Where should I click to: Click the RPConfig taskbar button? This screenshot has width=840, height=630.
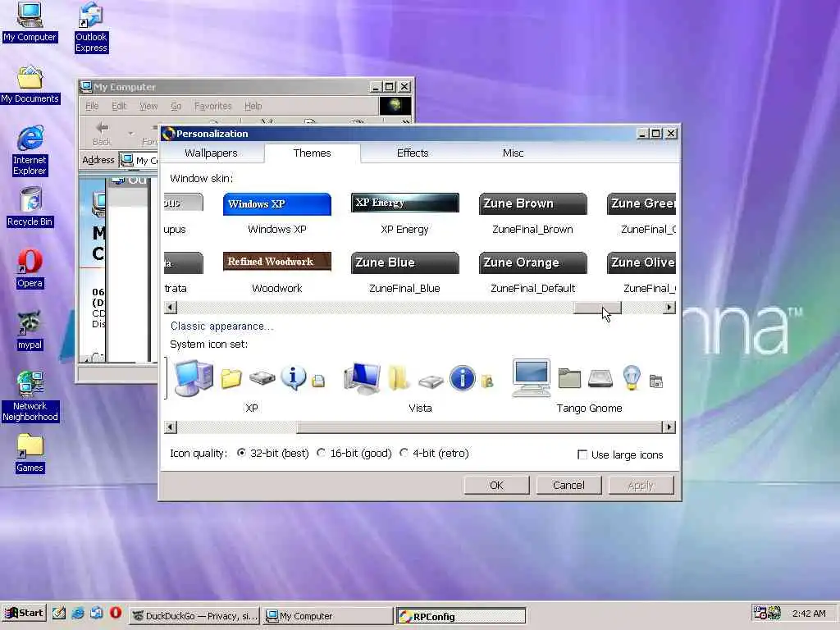(461, 615)
